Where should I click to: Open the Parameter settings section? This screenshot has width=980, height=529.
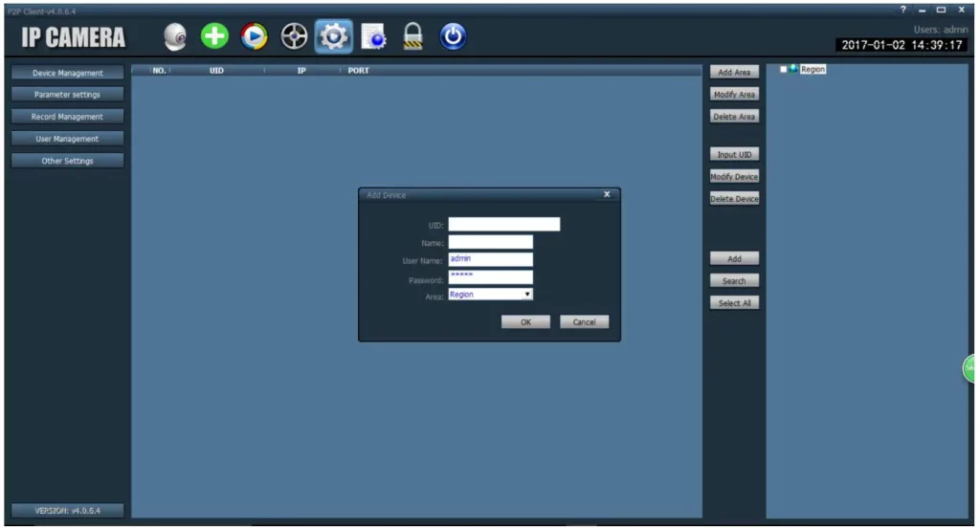(68, 95)
